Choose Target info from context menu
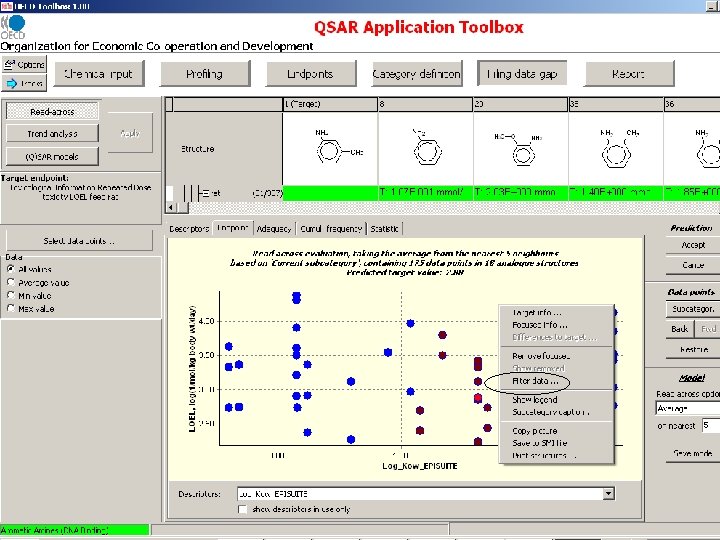Screen dimensions: 720x540 tap(537, 312)
